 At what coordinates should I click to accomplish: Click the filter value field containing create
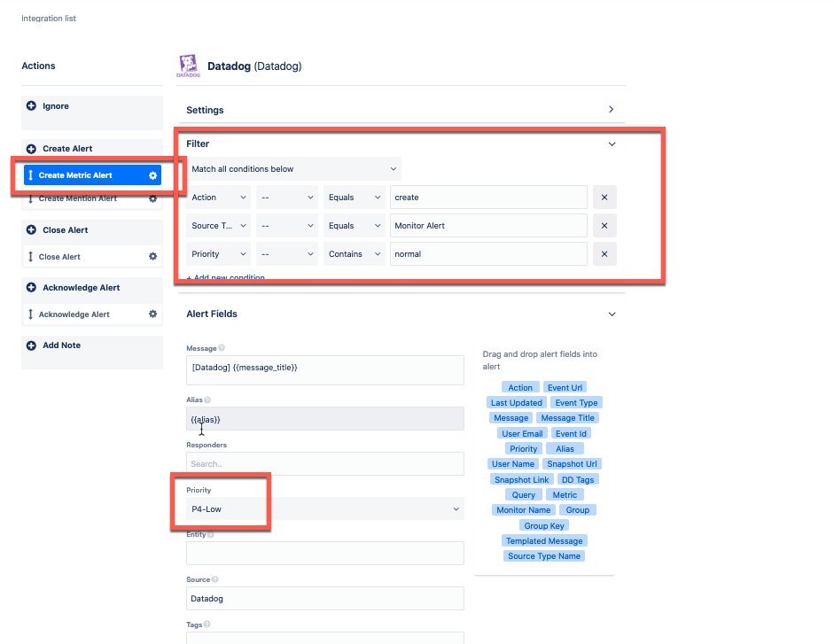click(488, 198)
